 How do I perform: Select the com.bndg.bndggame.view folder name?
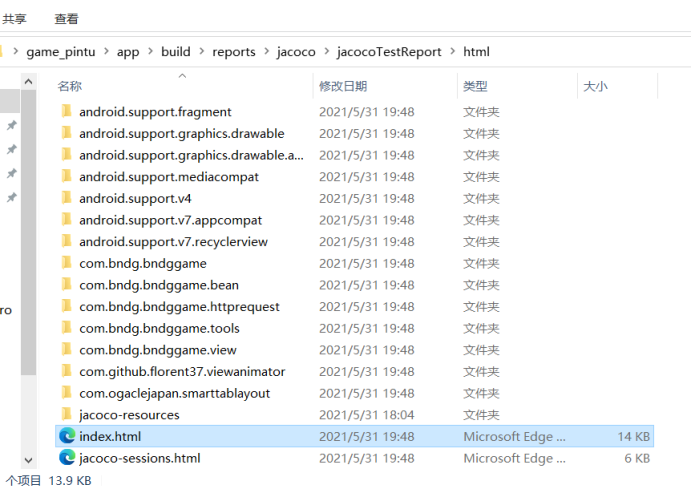click(158, 350)
